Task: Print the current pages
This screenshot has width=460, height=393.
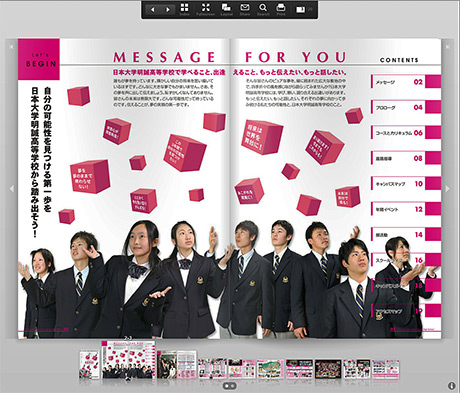Action: coord(281,10)
